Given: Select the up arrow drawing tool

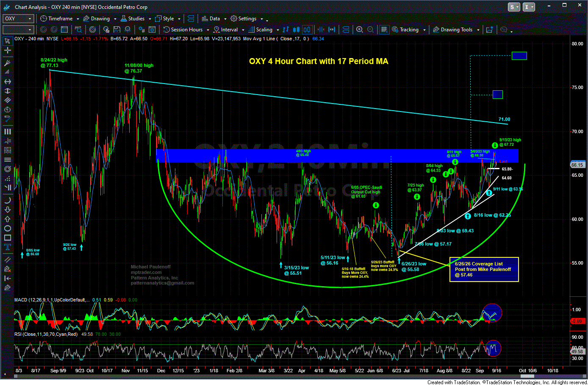Looking at the screenshot, I should pyautogui.click(x=7, y=219).
